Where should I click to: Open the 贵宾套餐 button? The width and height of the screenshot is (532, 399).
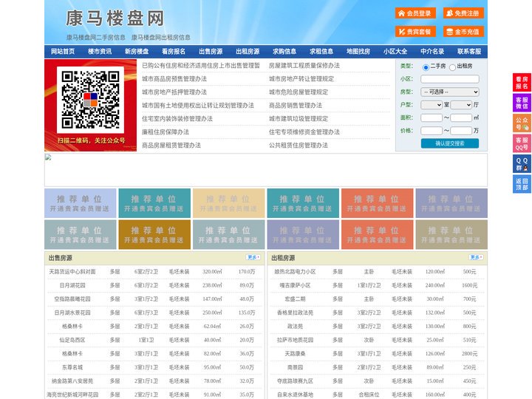click(415, 32)
